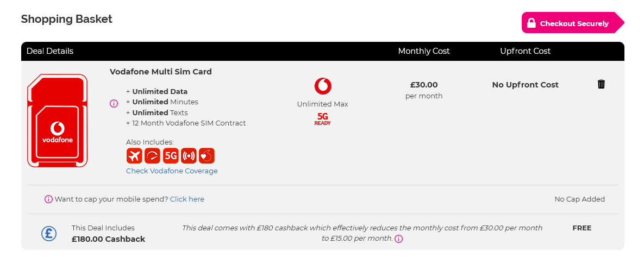Open the Check Vodafone Coverage link
Viewport: 644px width, 257px height.
[x=172, y=171]
